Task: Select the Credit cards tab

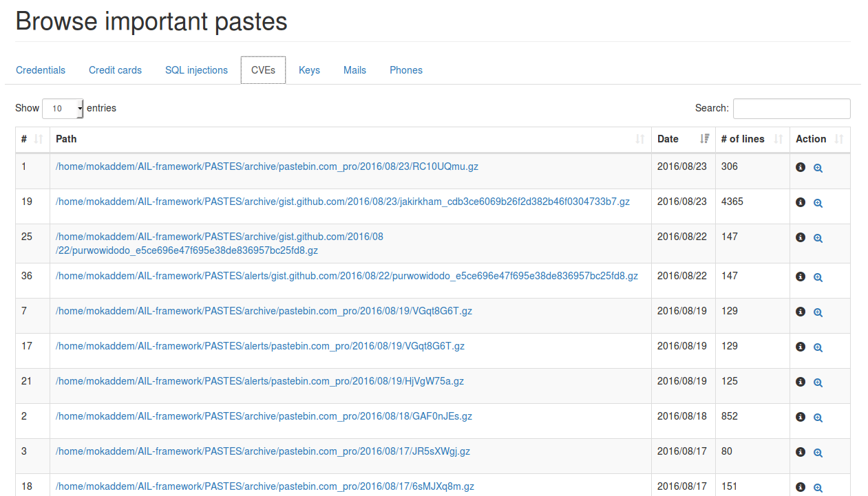Action: (x=115, y=70)
